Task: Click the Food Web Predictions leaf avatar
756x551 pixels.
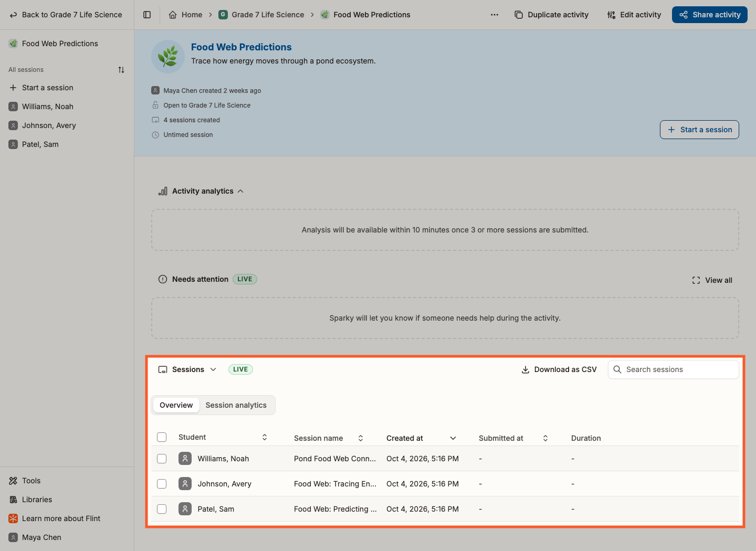Action: [x=168, y=57]
